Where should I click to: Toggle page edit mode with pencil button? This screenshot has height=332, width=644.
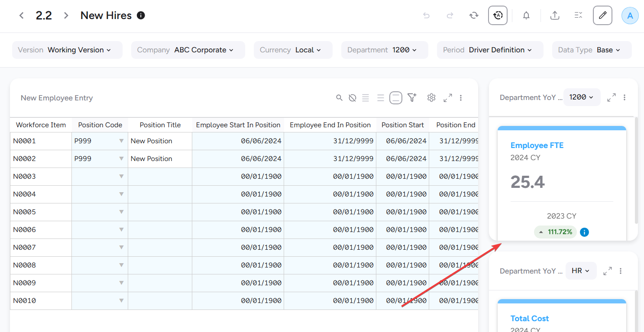pyautogui.click(x=602, y=16)
